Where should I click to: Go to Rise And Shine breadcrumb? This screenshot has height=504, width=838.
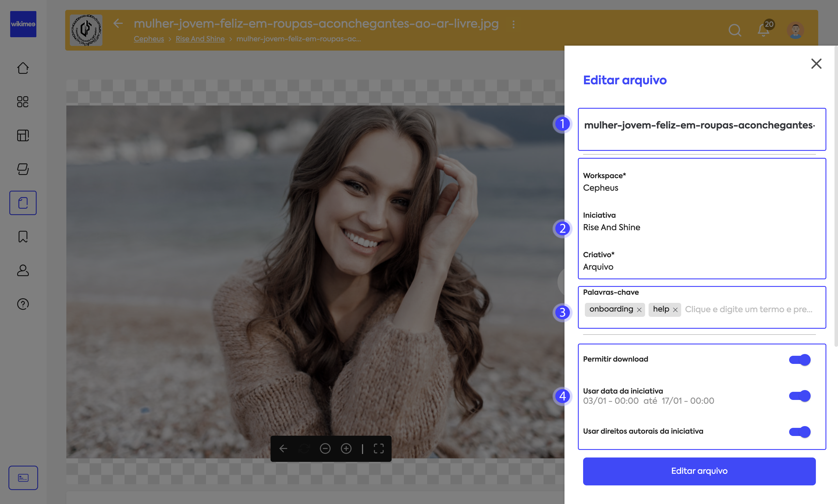click(x=200, y=39)
